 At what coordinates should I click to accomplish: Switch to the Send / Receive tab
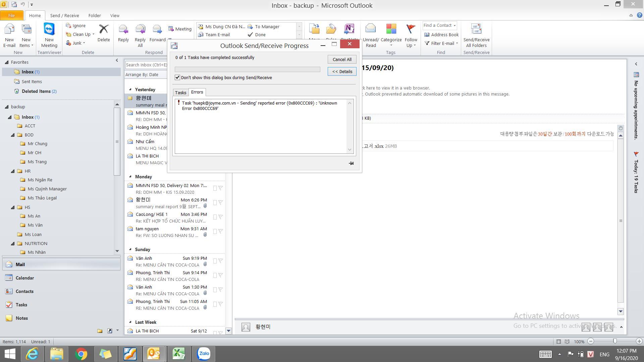tap(64, 15)
